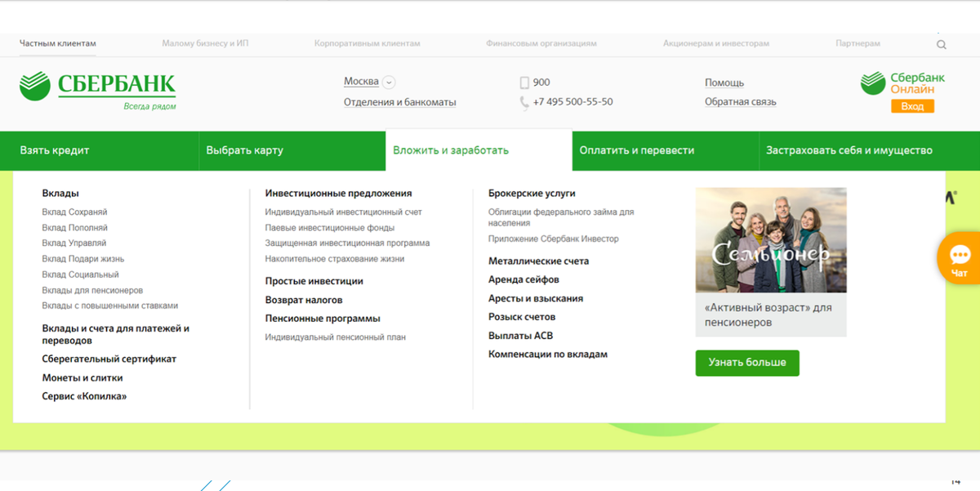Open the Обратная связь link

point(741,102)
